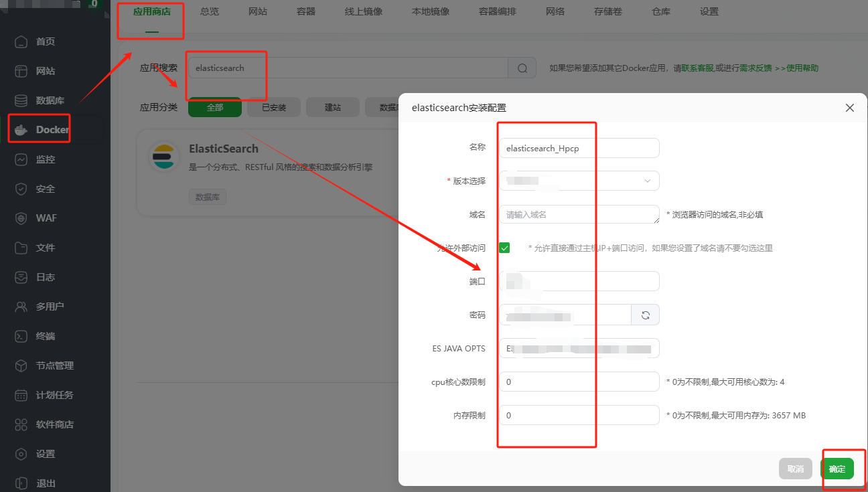The width and height of the screenshot is (868, 492).
Task: Click the WAF globe icon in sidebar
Action: pyautogui.click(x=22, y=218)
